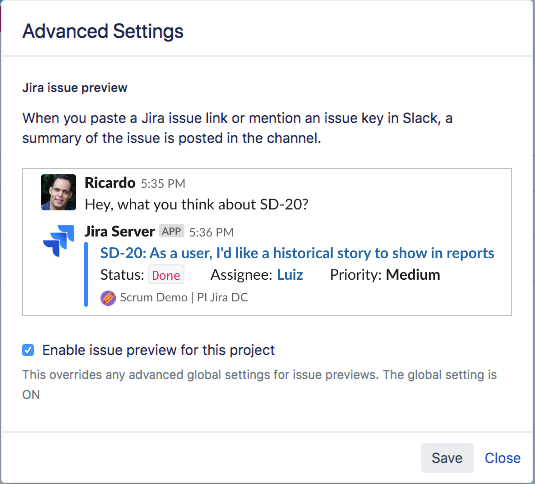This screenshot has width=535, height=484.
Task: Click Ricardo's profile avatar photo
Action: [58, 192]
